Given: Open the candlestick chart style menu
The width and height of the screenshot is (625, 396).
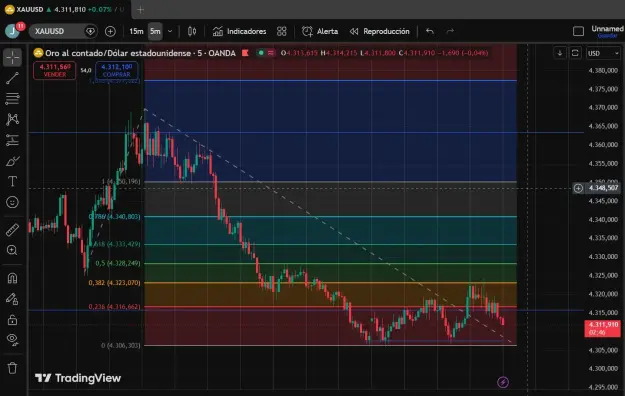Looking at the screenshot, I should 192,31.
